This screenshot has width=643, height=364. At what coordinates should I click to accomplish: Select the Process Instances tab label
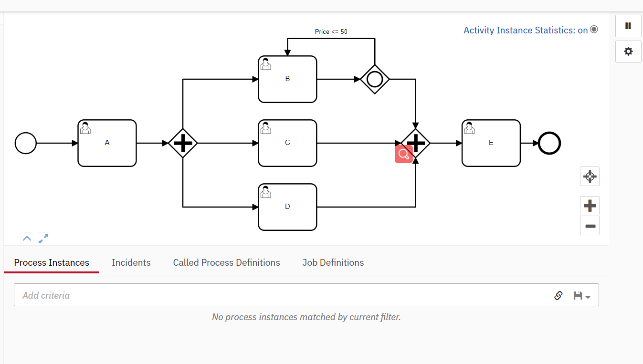click(x=51, y=262)
